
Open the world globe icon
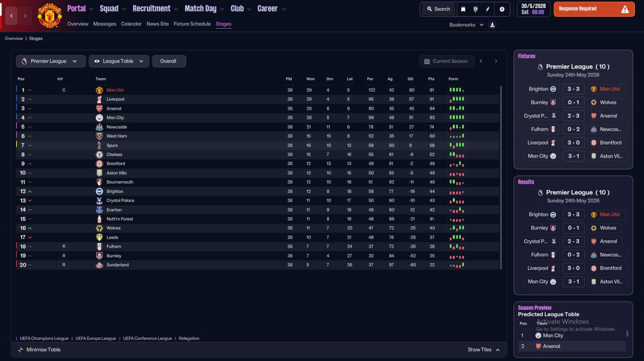click(x=475, y=9)
